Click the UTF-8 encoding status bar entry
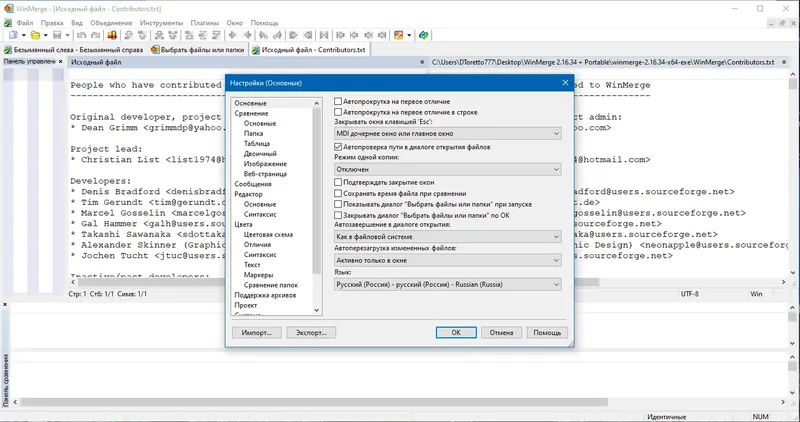 pos(689,294)
